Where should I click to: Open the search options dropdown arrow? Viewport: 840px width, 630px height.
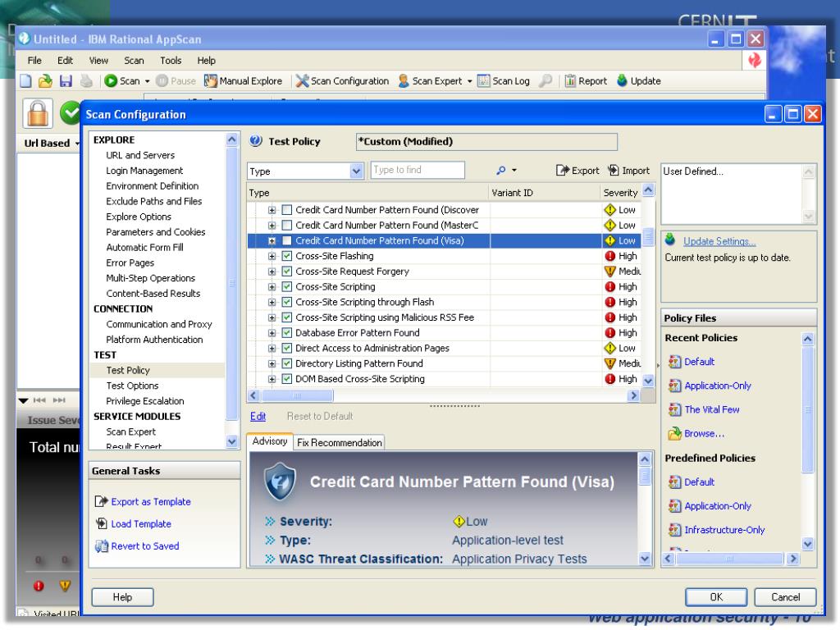coord(514,171)
